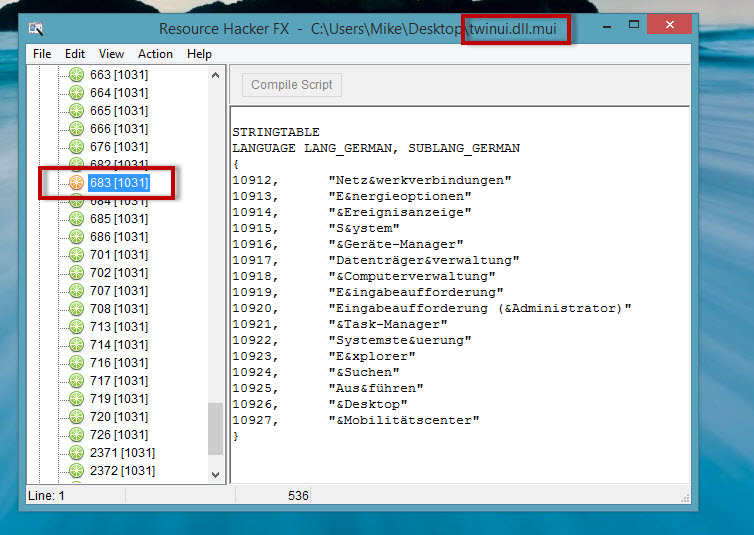Image resolution: width=754 pixels, height=535 pixels.
Task: Click the green icon beside 701 [1031]
Action: 76,255
